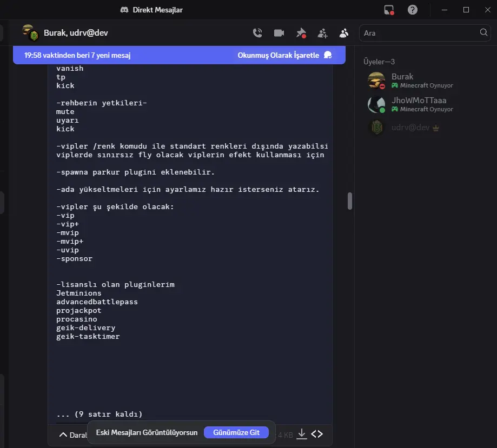Image resolution: width=497 pixels, height=448 pixels.
Task: Click the crown icon beside udrv@dev
Action: (x=436, y=128)
